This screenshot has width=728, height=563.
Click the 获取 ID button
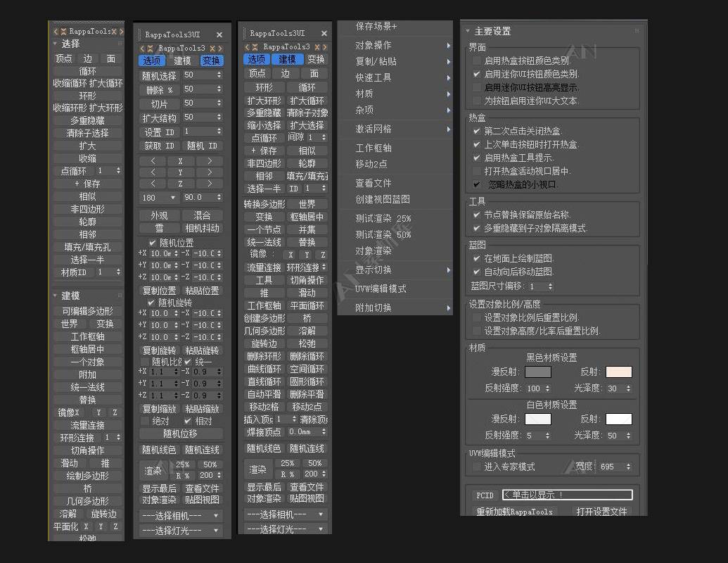(159, 146)
